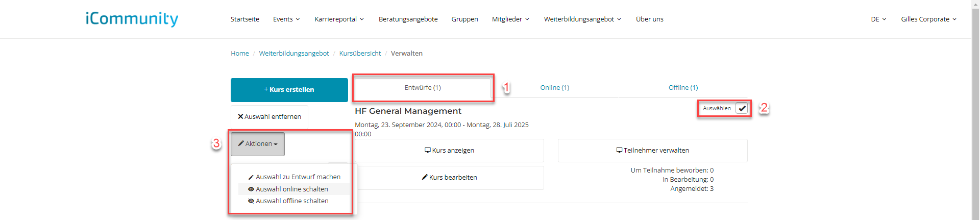Follow the Kursübersicht breadcrumb link
980x220 pixels.
click(360, 53)
